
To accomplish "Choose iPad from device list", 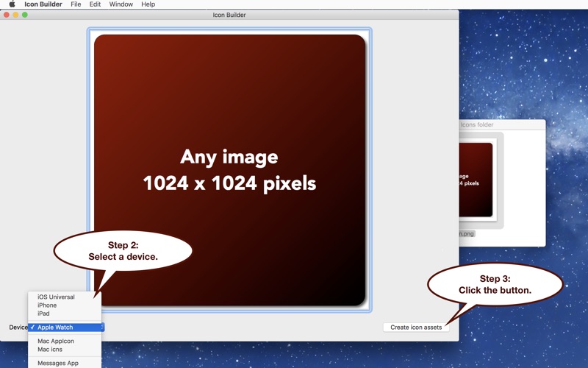I will 65,314.
